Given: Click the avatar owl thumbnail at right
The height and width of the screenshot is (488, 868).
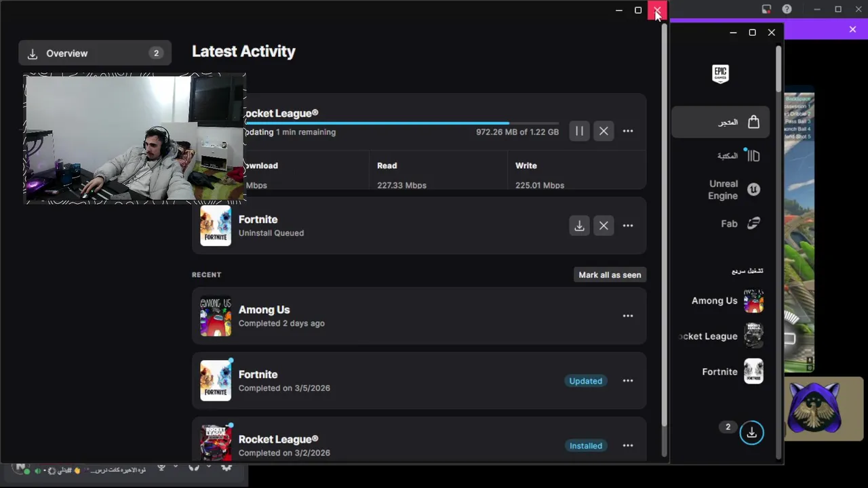Looking at the screenshot, I should tap(824, 409).
